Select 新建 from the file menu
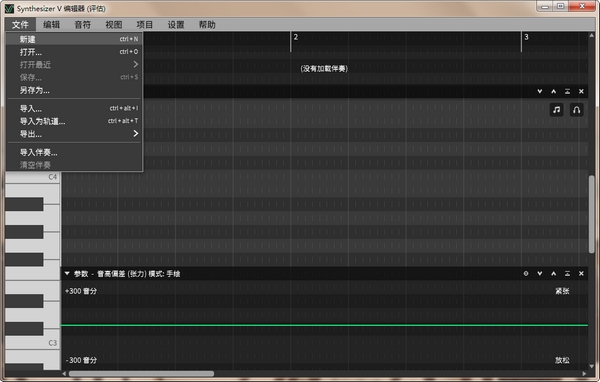Screen dimensions: 600x382 pos(74,39)
